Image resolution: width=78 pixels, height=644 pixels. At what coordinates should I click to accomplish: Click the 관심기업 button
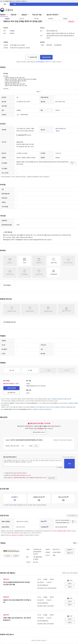point(7,556)
